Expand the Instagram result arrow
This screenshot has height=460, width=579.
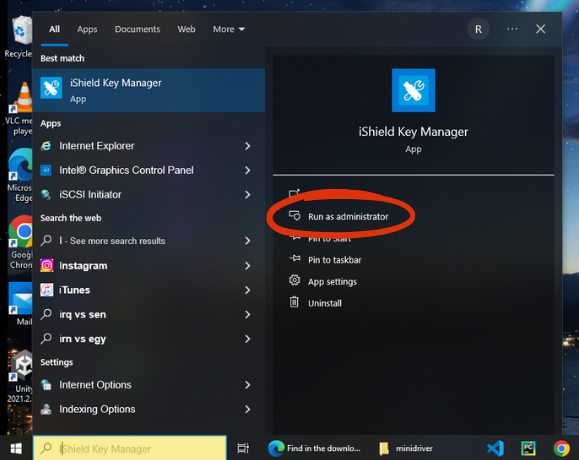coord(248,266)
